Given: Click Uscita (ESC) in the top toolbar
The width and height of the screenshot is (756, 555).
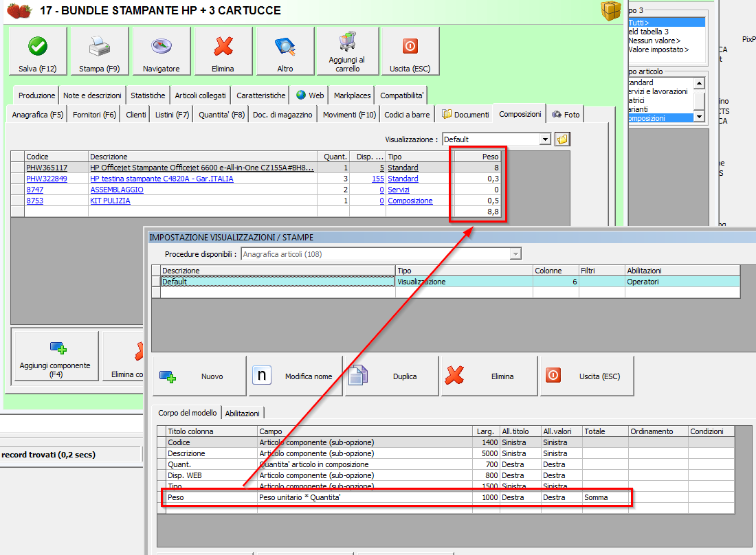Looking at the screenshot, I should [410, 51].
